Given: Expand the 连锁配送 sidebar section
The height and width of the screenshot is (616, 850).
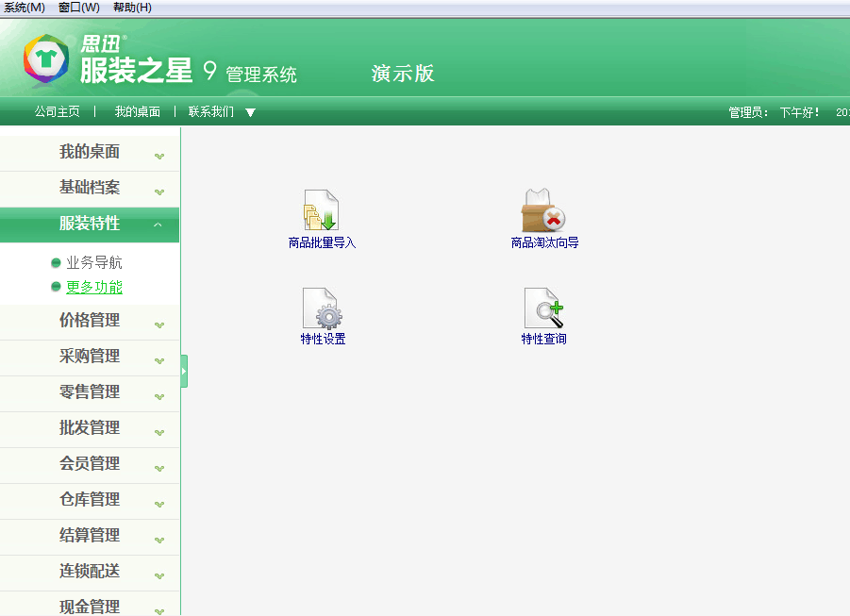Looking at the screenshot, I should coord(90,572).
